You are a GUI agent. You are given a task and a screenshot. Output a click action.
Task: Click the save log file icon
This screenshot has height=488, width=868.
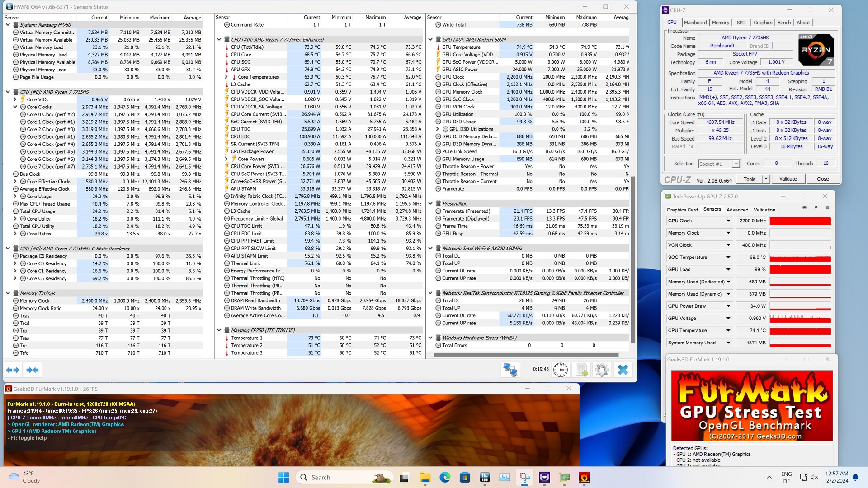[x=581, y=370]
